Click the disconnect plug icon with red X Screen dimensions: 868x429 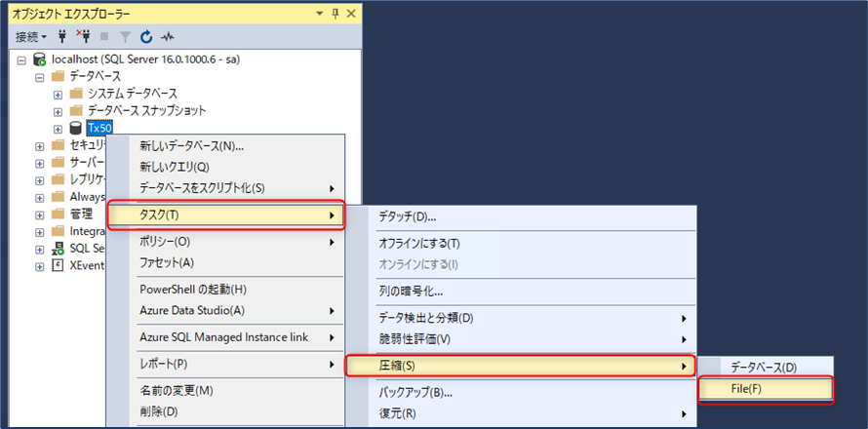(x=84, y=37)
